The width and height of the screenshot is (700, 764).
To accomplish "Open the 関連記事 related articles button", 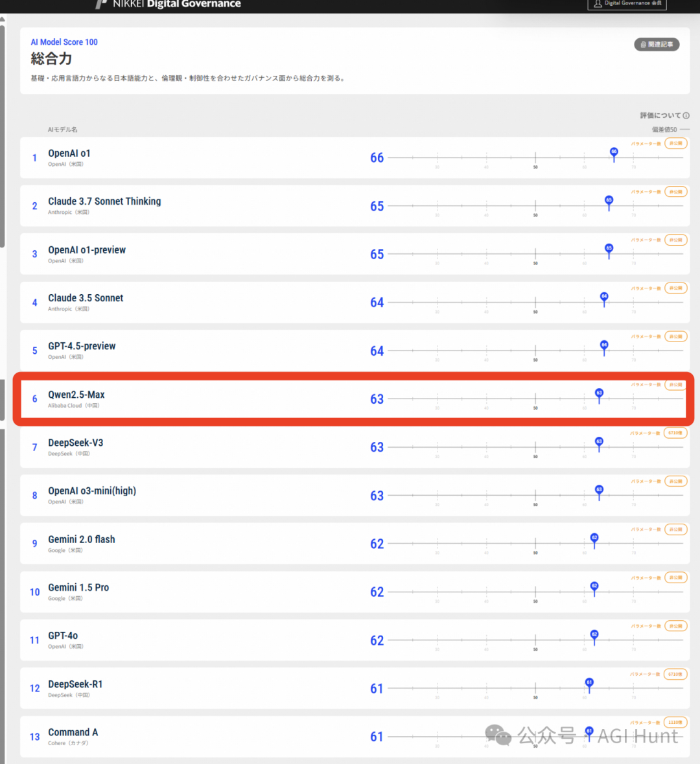I will (x=657, y=44).
